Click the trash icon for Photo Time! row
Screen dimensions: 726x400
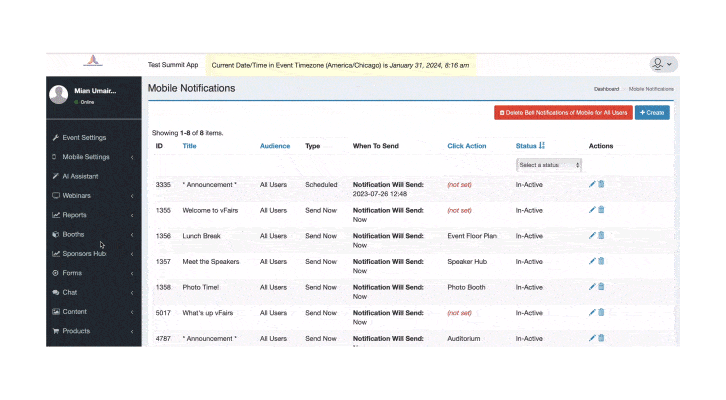(x=601, y=287)
